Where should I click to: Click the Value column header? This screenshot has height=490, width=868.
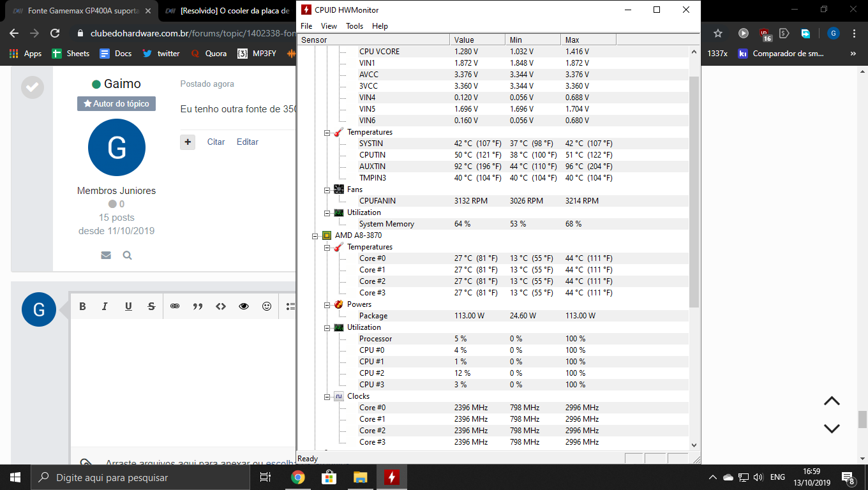point(477,40)
